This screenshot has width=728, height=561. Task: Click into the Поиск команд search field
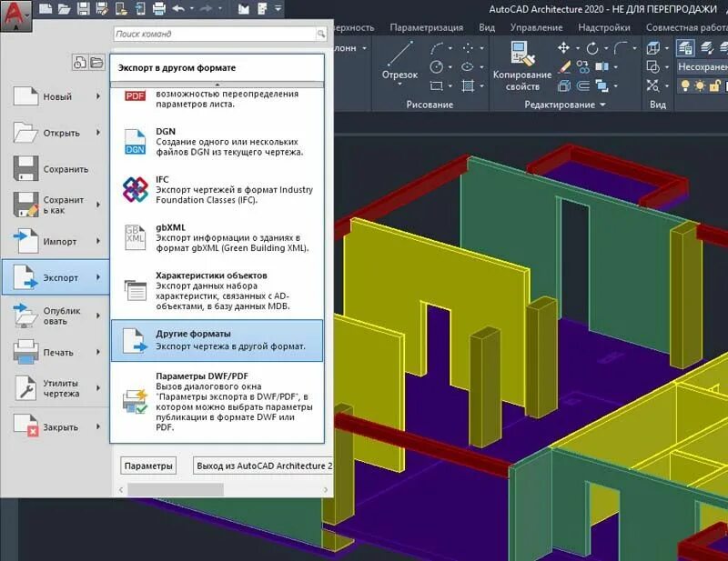pyautogui.click(x=215, y=34)
